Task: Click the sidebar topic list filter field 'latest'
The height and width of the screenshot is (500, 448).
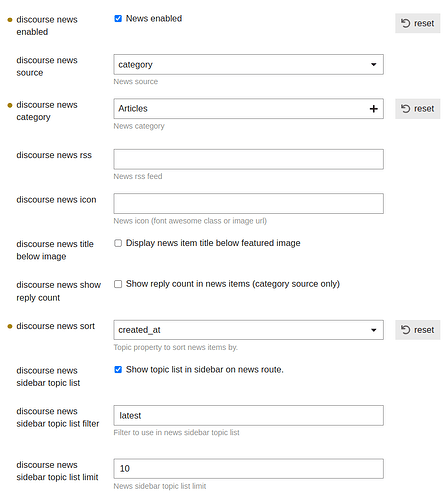Action: pyautogui.click(x=248, y=416)
